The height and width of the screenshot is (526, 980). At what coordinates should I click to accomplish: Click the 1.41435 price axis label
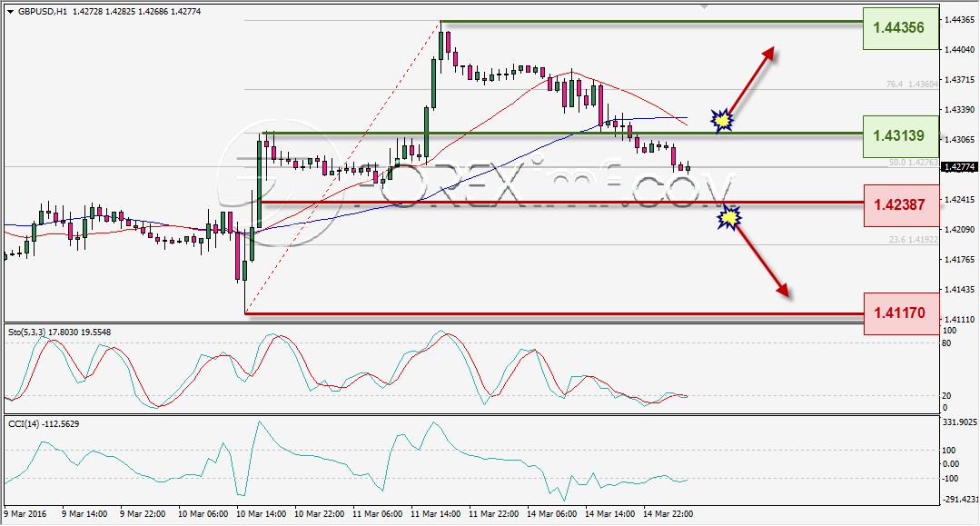959,290
